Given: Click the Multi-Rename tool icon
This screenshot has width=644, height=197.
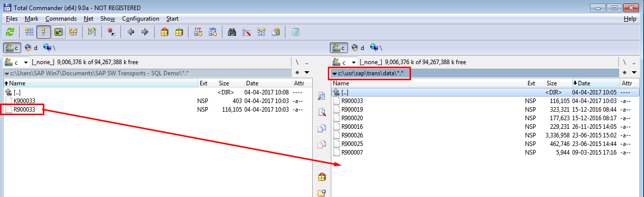Looking at the screenshot, I should pos(247,32).
